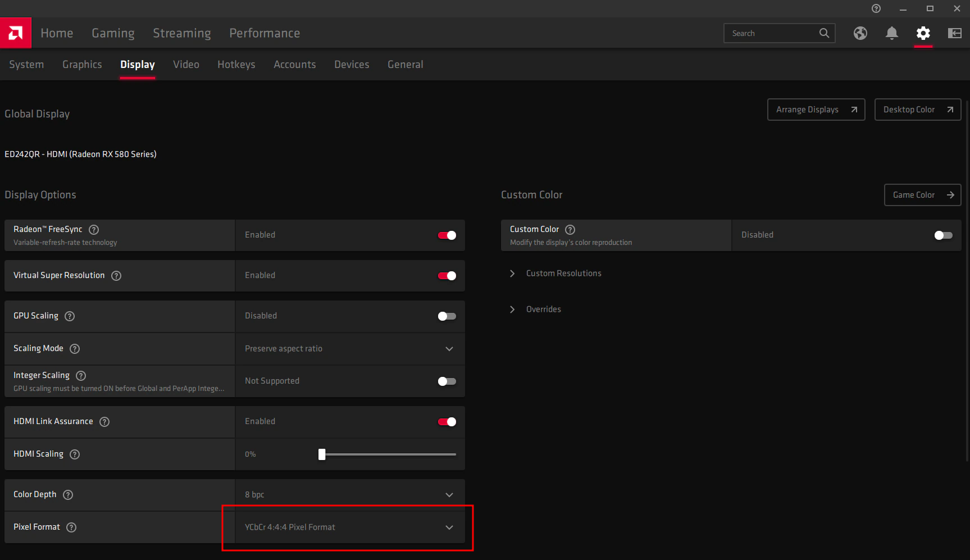Open Color Depth dropdown

(350, 495)
